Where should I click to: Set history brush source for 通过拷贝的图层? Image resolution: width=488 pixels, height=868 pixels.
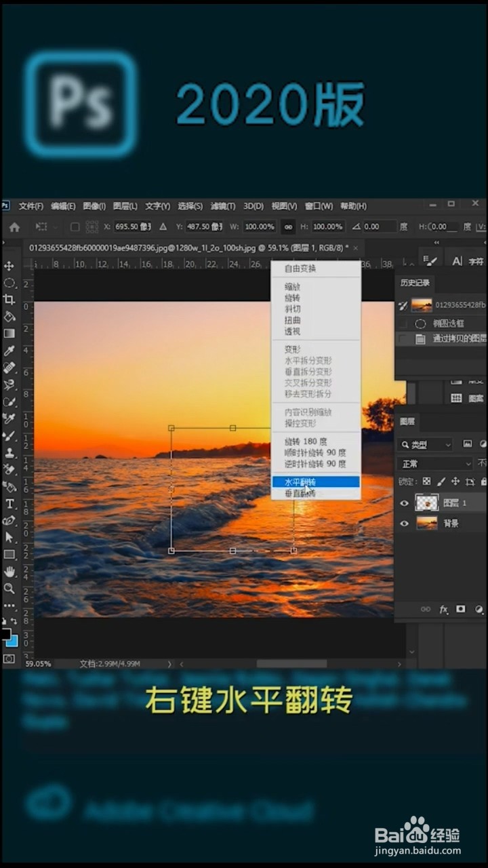coord(404,338)
